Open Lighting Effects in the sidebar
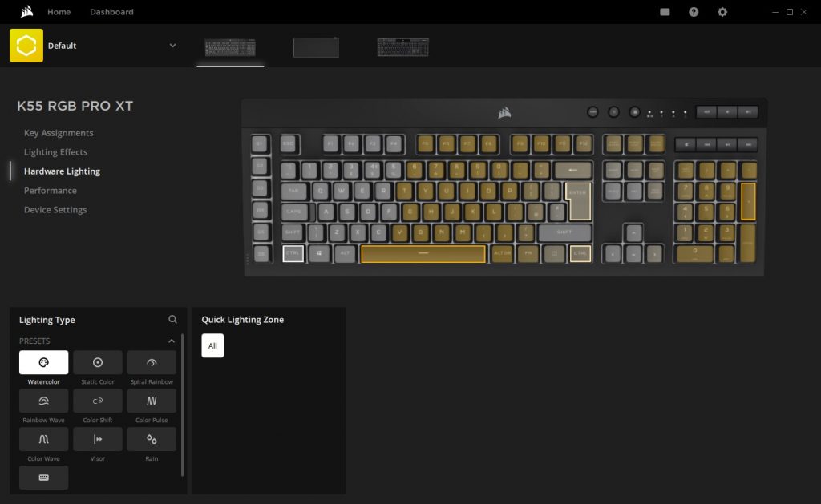821x504 pixels. [x=55, y=151]
